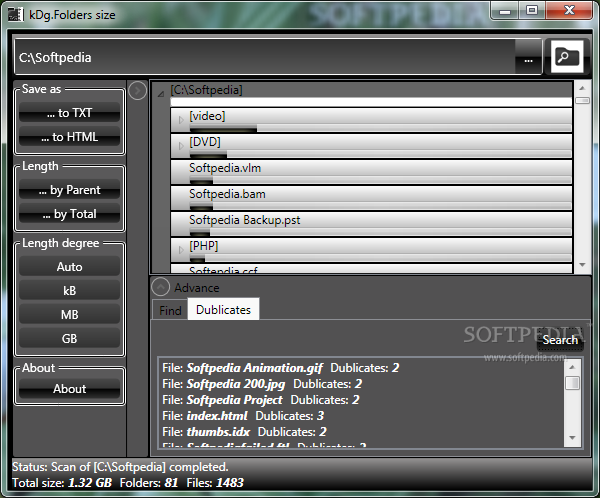Close the kDg.Folders size window

pos(569,10)
